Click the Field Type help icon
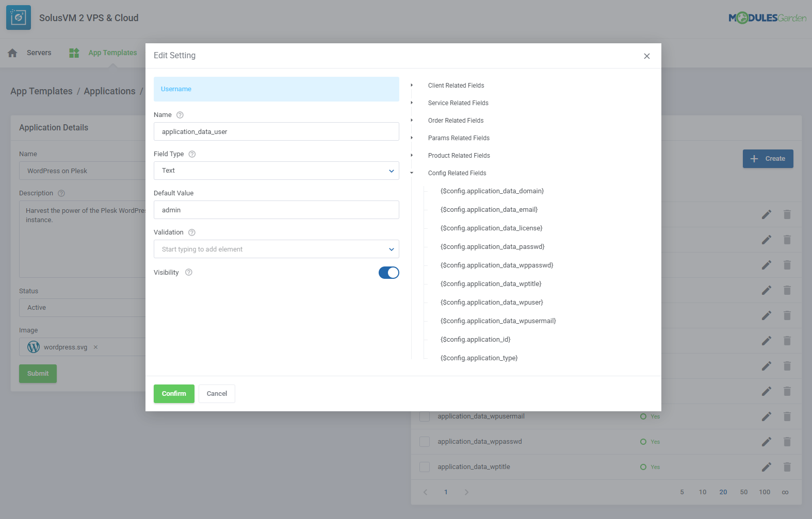The image size is (812, 519). point(192,154)
